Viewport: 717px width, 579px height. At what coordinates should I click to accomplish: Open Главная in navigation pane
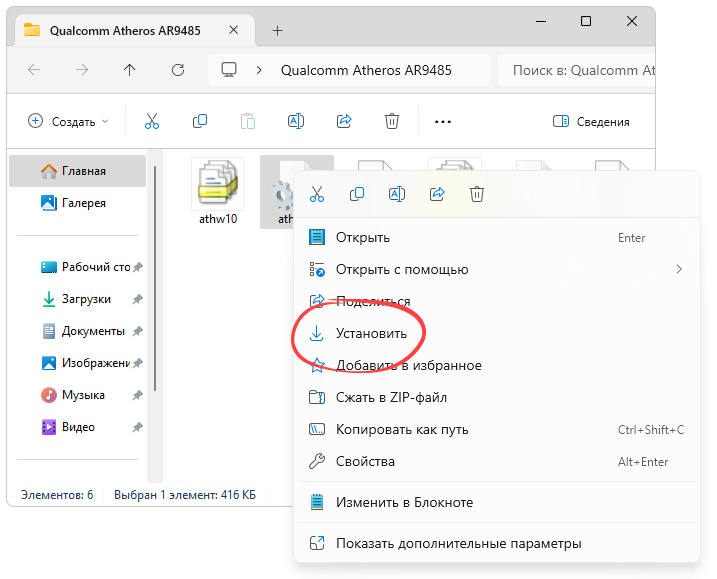click(x=77, y=171)
